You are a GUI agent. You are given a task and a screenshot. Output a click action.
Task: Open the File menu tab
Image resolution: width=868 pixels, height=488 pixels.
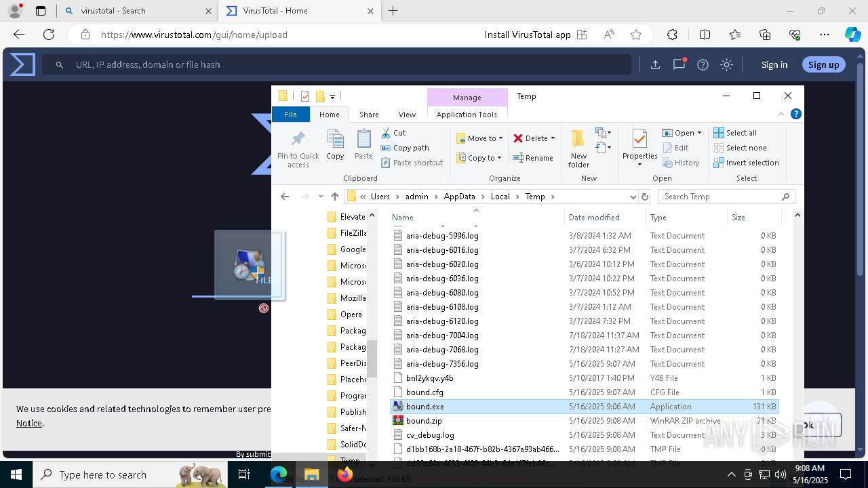coord(290,115)
